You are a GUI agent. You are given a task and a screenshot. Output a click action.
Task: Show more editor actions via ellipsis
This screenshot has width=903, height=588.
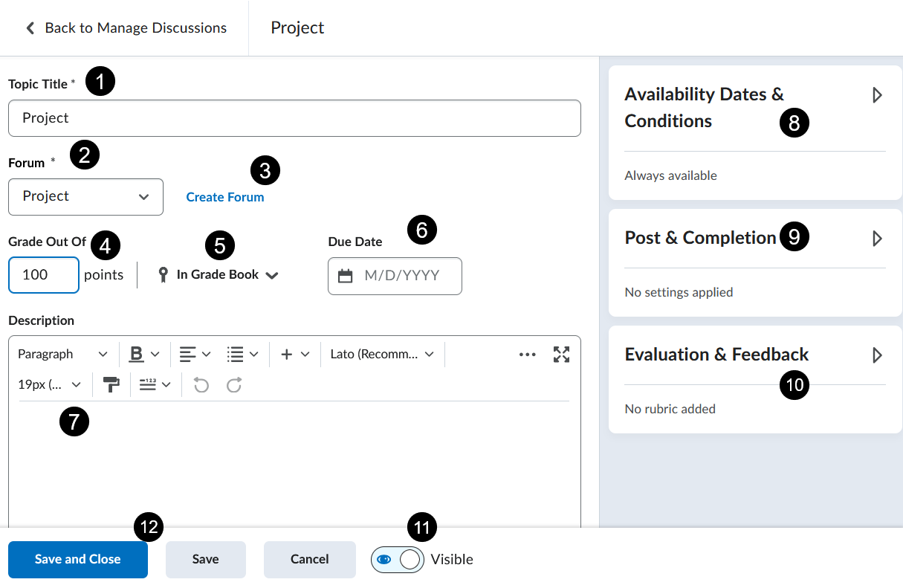pyautogui.click(x=528, y=355)
